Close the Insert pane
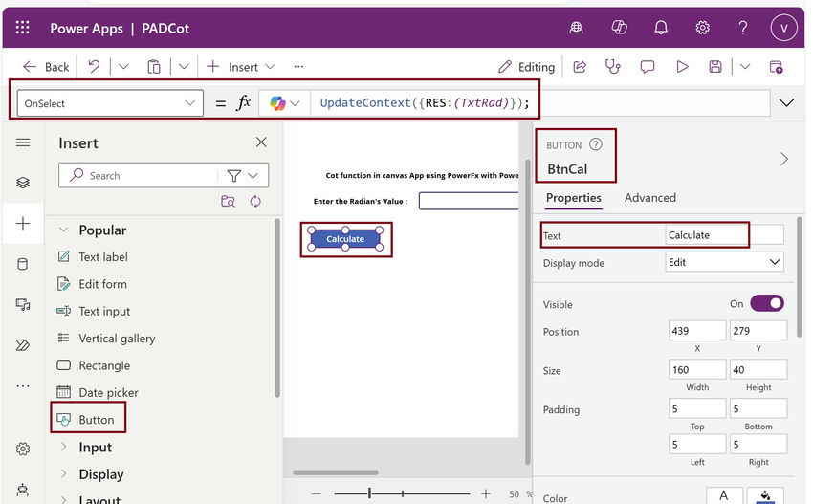 (261, 142)
